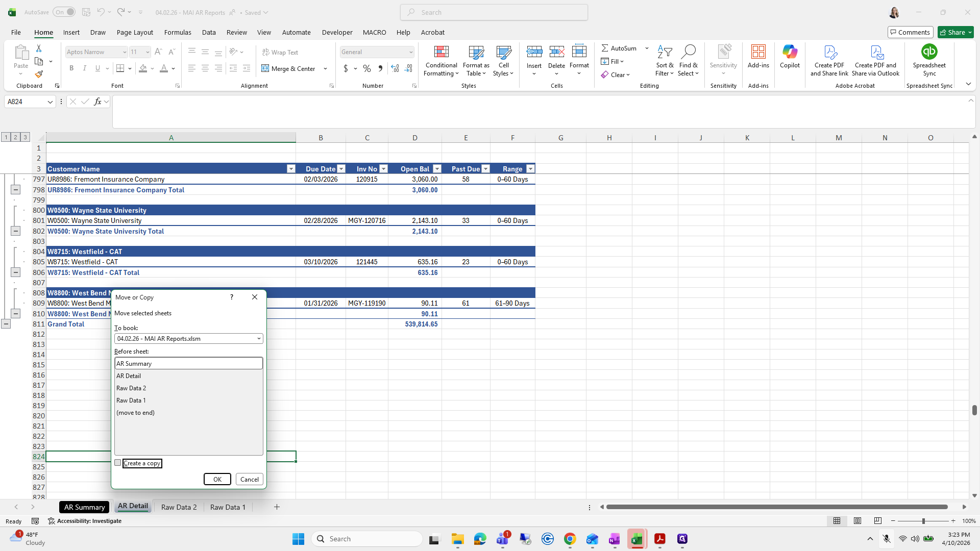Open Conditional Formatting menu
980x551 pixels.
(x=441, y=61)
